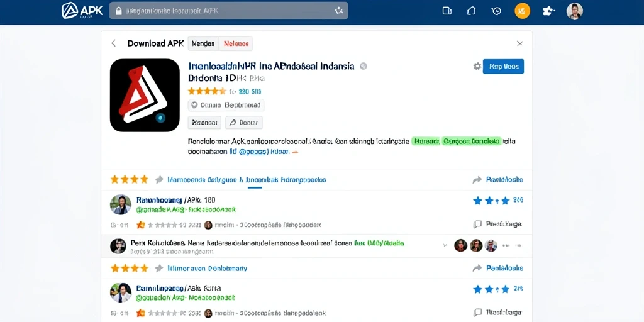Viewport: 644px width, 322px height.
Task: Click the button with the heart pin icon
Action: click(x=226, y=105)
